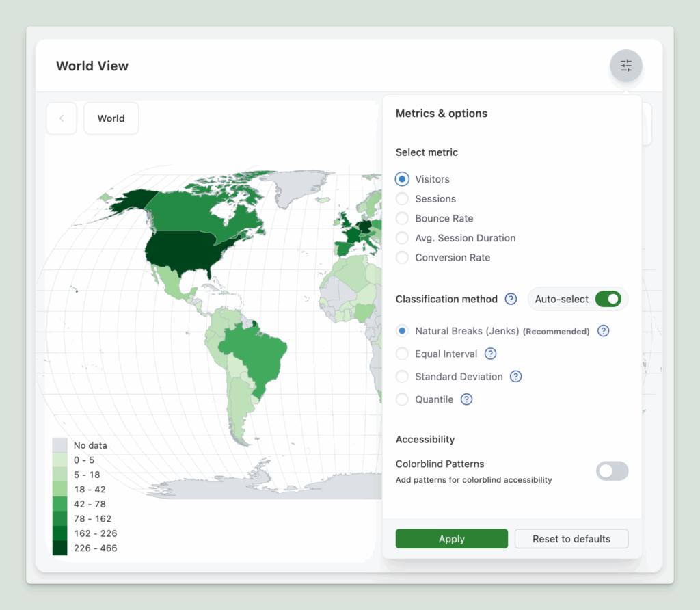Select the Sessions metric
Viewport: 700px width, 610px height.
[403, 199]
